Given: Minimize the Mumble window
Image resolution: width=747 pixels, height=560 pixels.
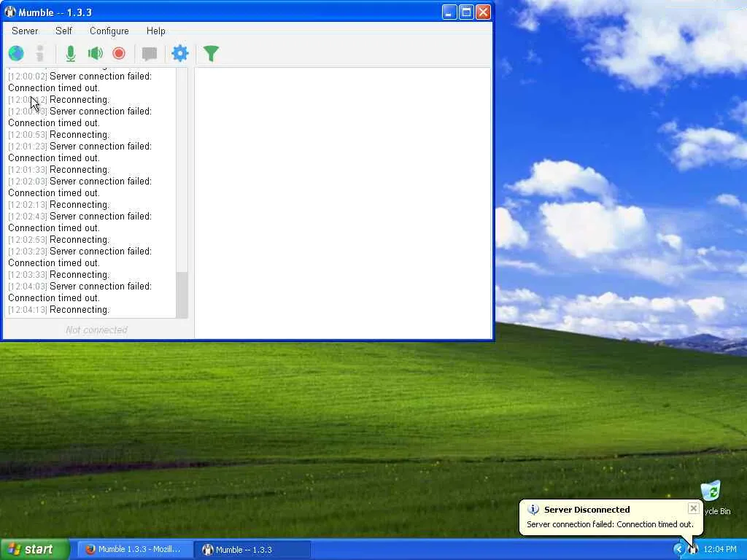Looking at the screenshot, I should (449, 12).
